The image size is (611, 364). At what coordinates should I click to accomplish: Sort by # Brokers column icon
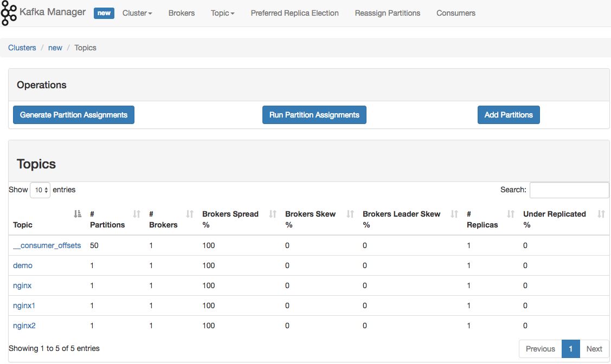(x=190, y=214)
